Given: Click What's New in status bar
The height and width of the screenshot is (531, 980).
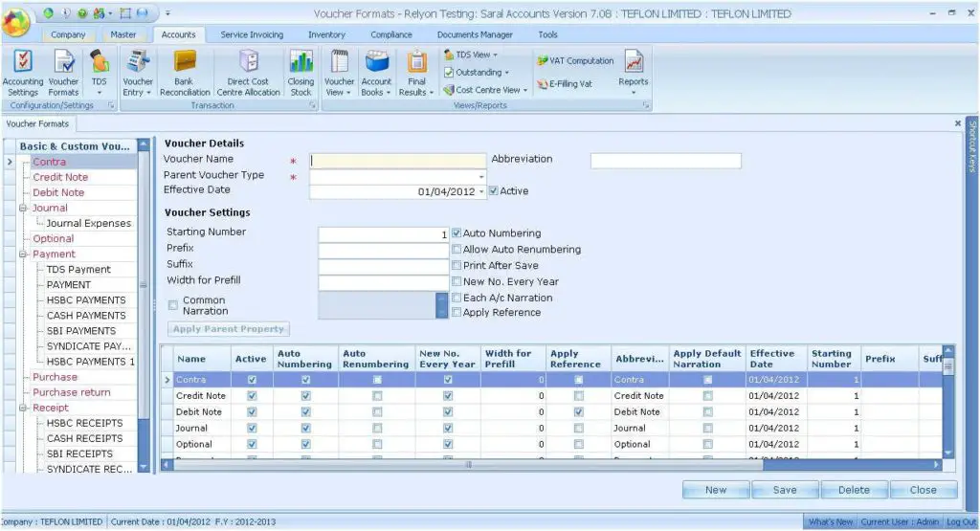Looking at the screenshot, I should [830, 521].
